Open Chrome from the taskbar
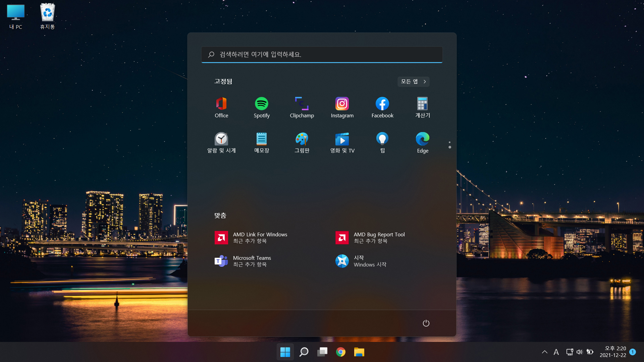The width and height of the screenshot is (644, 362). click(340, 352)
